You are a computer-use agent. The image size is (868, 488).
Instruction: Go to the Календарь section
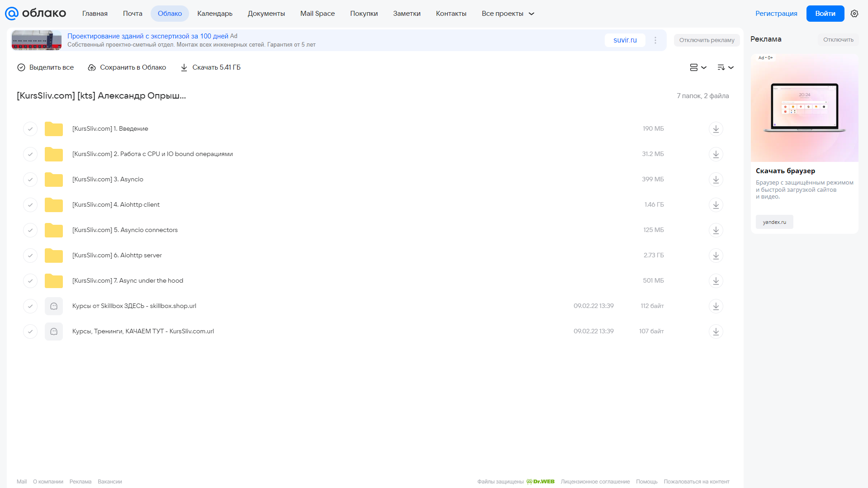[215, 14]
